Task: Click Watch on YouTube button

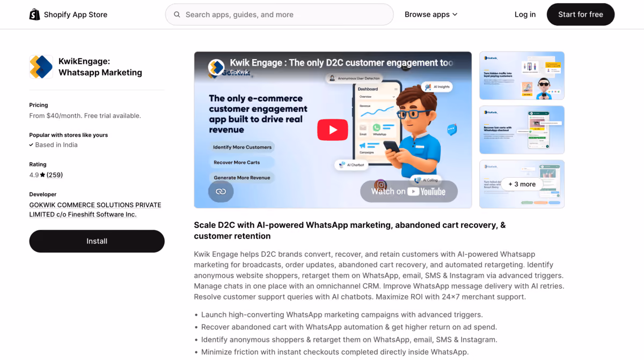Action: [x=409, y=191]
